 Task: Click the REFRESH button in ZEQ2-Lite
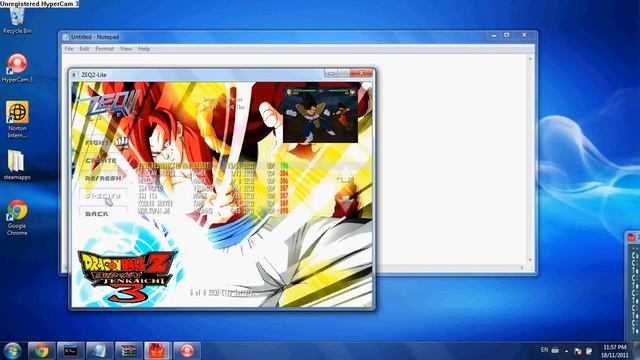point(103,178)
